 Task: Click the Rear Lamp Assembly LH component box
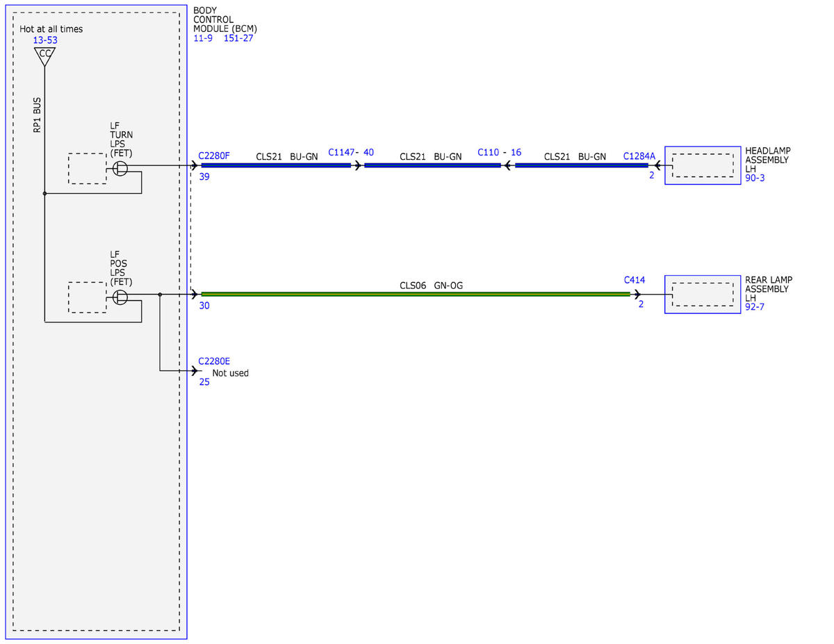(703, 295)
